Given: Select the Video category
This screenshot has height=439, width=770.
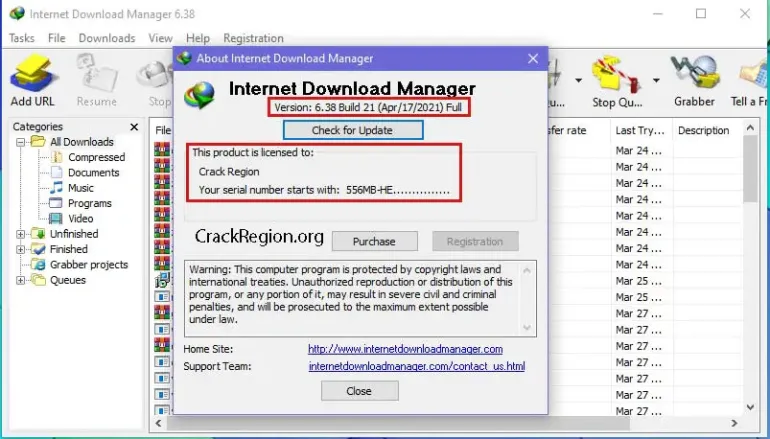Looking at the screenshot, I should point(81,219).
